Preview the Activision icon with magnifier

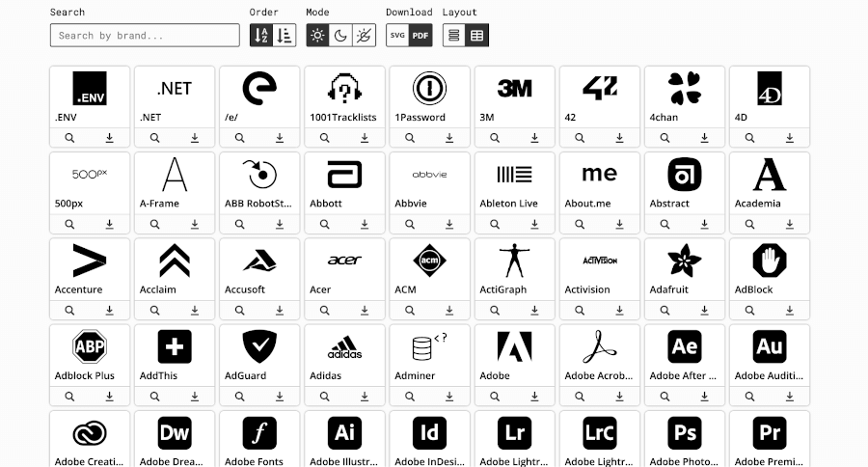(x=580, y=311)
